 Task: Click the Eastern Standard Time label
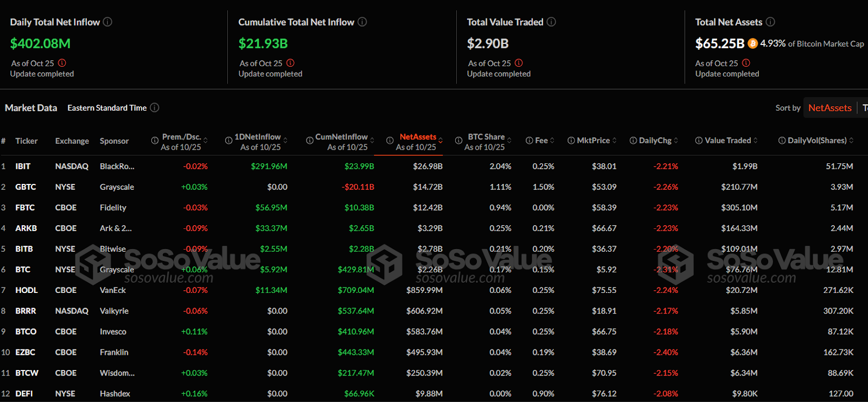[107, 108]
